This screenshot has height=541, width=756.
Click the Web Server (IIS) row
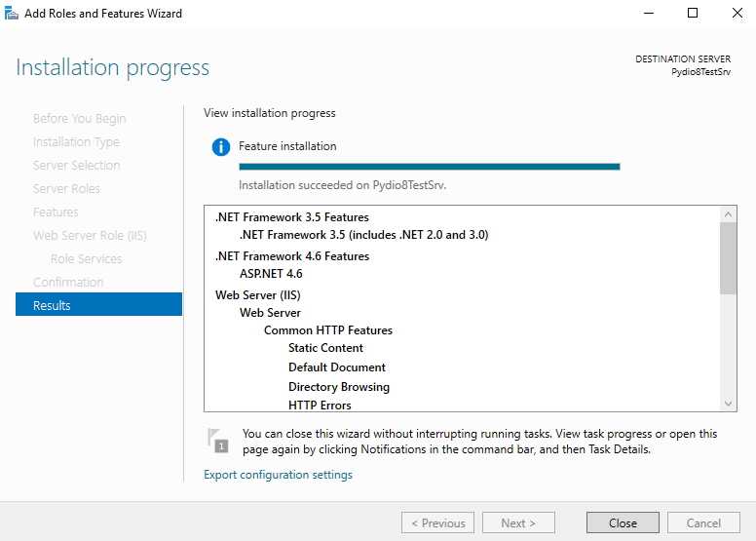pos(258,295)
